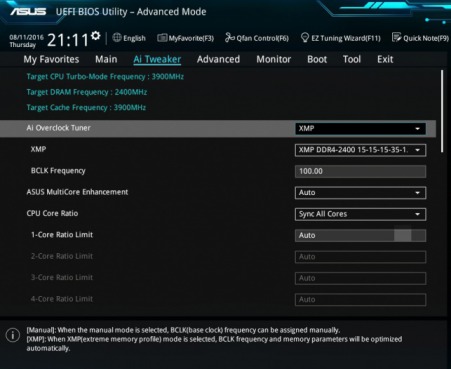451x369 pixels.
Task: Click Target CPU Turbo-Mode Frequency text
Action: pos(105,77)
